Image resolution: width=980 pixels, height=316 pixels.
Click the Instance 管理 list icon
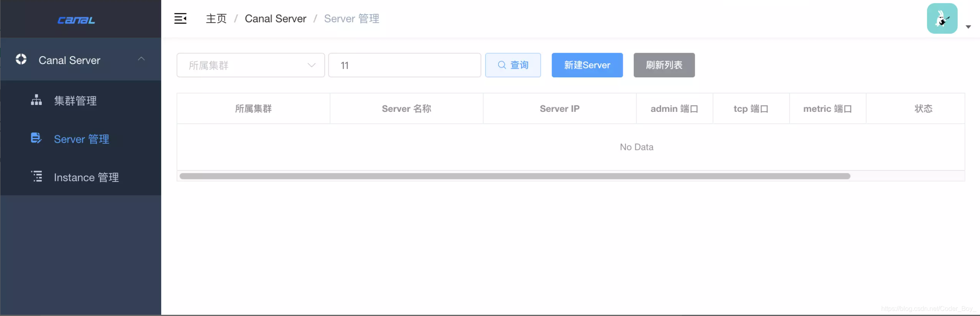click(x=36, y=176)
